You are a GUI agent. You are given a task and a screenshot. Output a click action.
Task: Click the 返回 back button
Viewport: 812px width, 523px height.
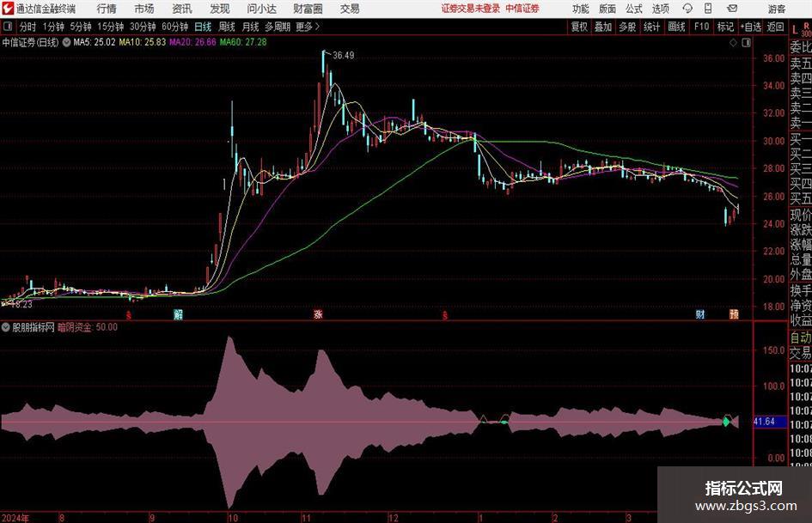click(x=775, y=27)
